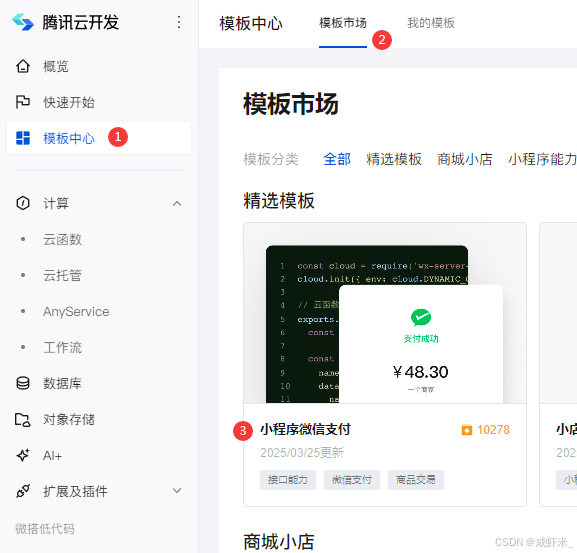Click the 模板分类 label
Screen dimensions: 577x553
point(271,159)
